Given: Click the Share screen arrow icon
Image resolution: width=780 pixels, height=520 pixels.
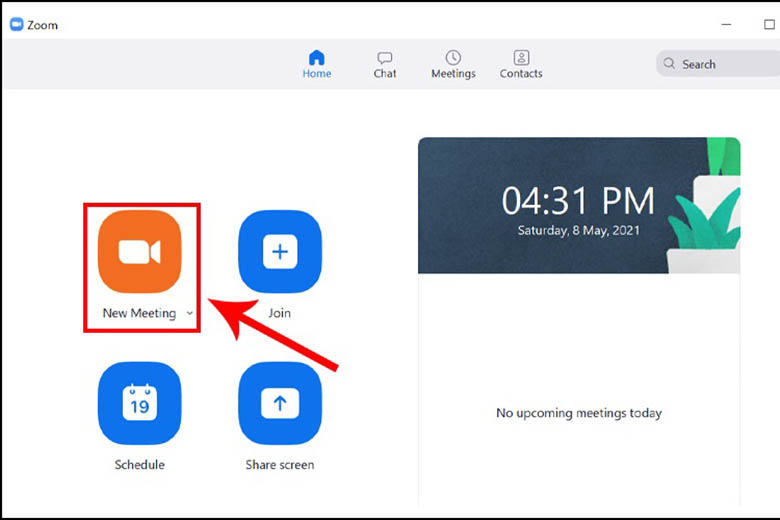Looking at the screenshot, I should pos(280,403).
